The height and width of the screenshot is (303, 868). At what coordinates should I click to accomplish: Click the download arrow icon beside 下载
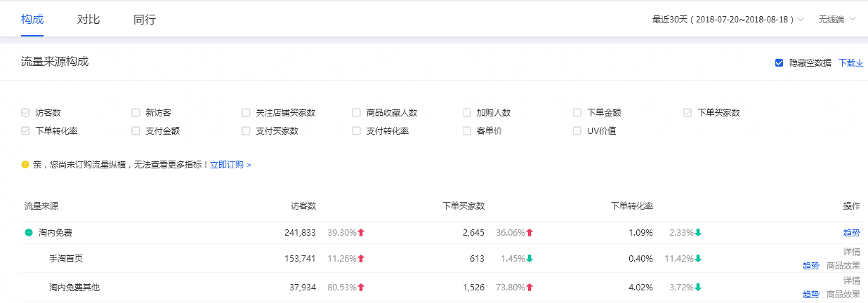(x=860, y=63)
